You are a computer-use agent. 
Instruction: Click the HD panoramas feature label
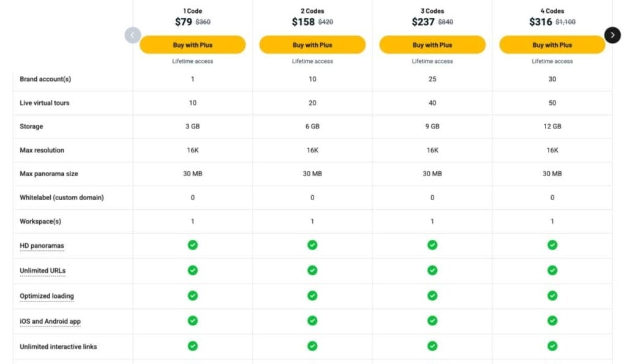(x=42, y=246)
